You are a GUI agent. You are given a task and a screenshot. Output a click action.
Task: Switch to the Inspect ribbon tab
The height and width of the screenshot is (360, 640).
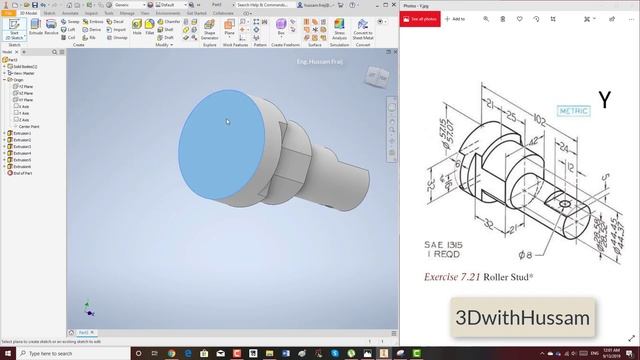point(91,13)
